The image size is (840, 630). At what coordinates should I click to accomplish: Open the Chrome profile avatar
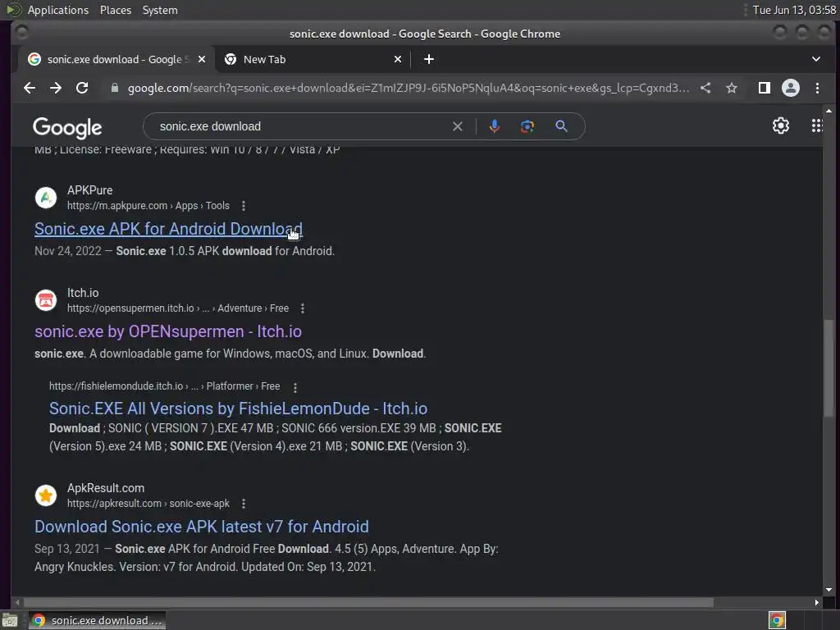[x=790, y=88]
